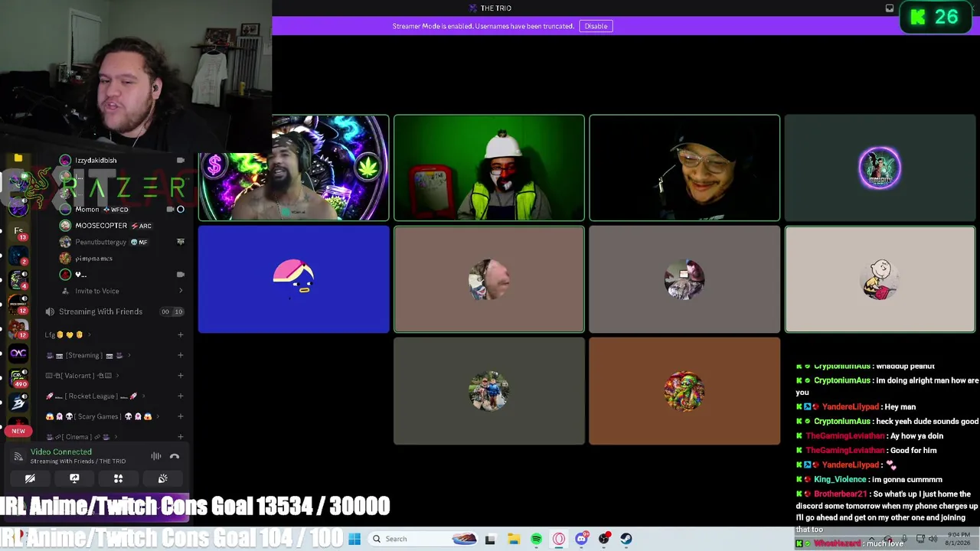Open server icon with 2 badge
The height and width of the screenshot is (551, 980).
pyautogui.click(x=18, y=256)
